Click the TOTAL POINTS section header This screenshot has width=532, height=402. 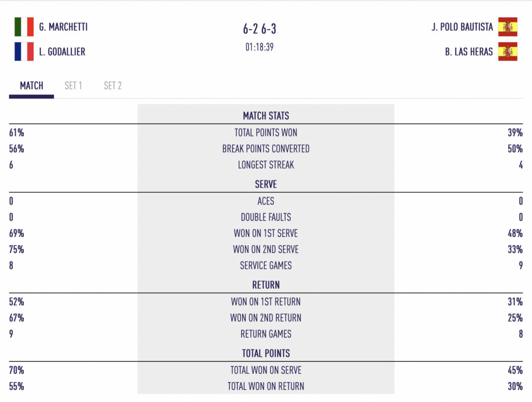[x=265, y=353]
